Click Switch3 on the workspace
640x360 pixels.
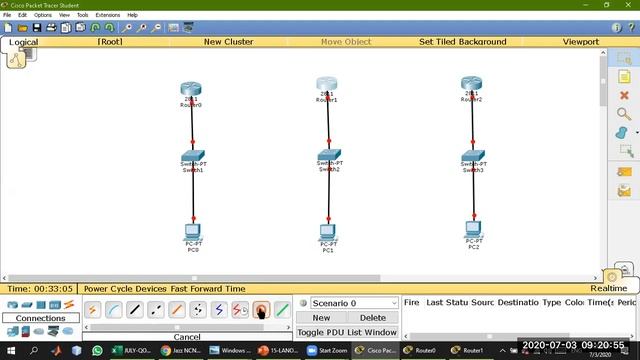pyautogui.click(x=473, y=156)
